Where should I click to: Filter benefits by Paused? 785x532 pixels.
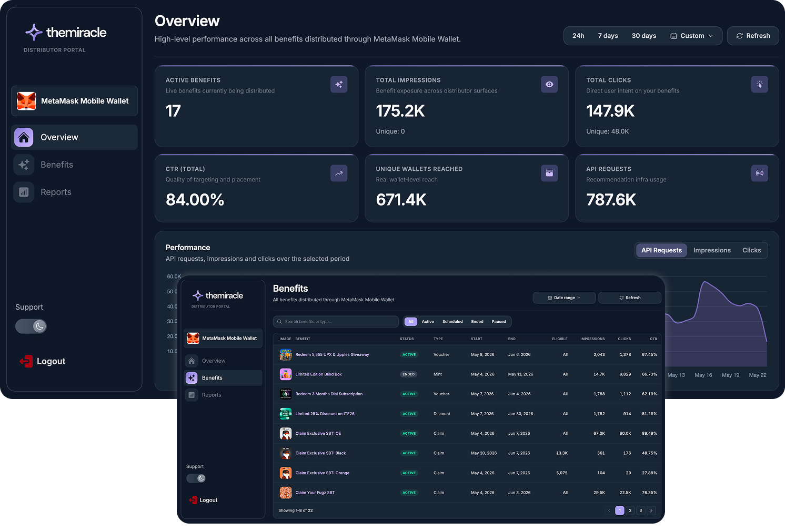coord(499,322)
